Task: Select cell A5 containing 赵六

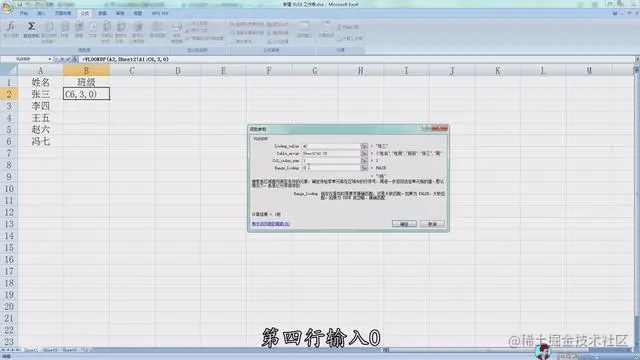Action: pyautogui.click(x=40, y=129)
